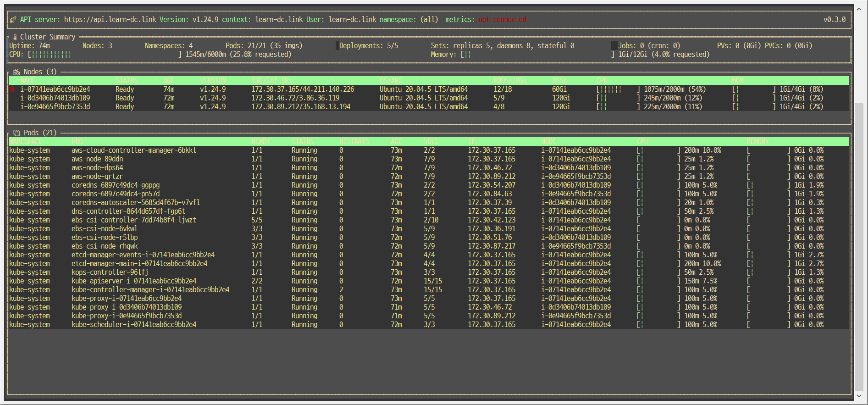Viewport: 868px width, 405px height.
Task: Select node row i-0d3406b74013db109
Action: tap(429, 98)
